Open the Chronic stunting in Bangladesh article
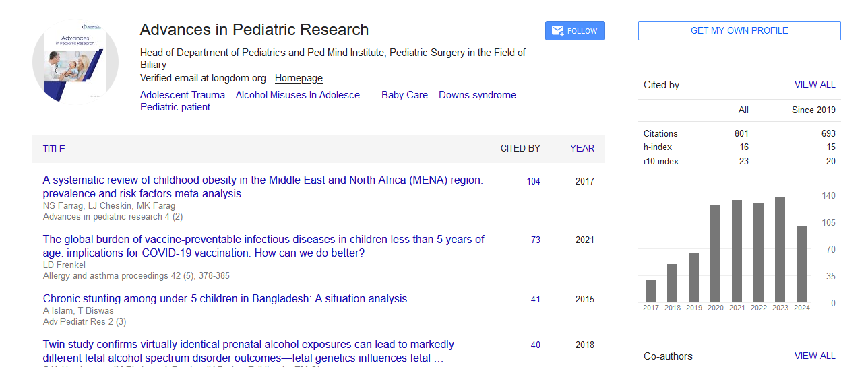 [x=225, y=299]
